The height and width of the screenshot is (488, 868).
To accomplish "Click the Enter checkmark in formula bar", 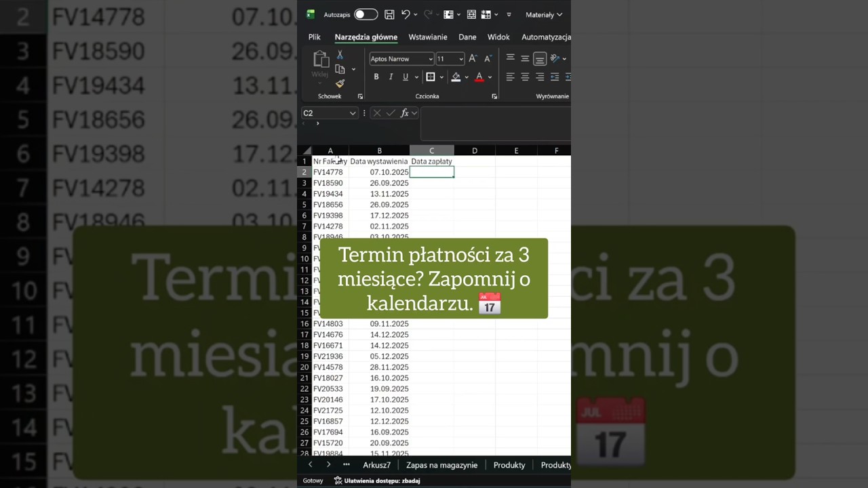I will coord(391,113).
